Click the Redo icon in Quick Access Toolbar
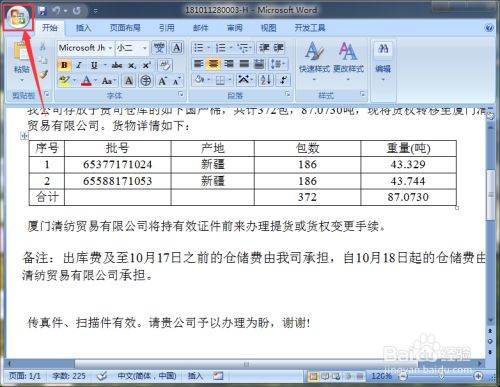 (x=77, y=11)
